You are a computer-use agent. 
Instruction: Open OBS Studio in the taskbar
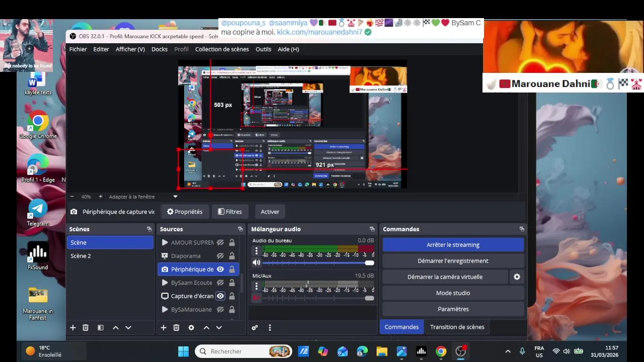click(460, 351)
